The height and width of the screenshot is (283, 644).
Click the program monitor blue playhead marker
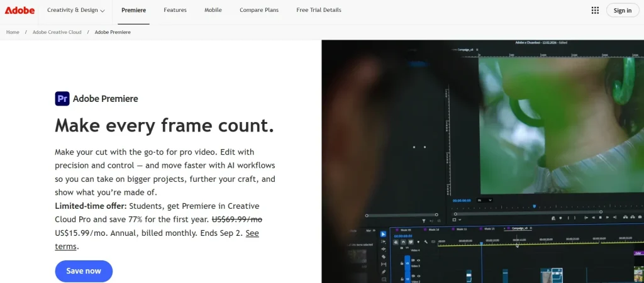click(535, 206)
